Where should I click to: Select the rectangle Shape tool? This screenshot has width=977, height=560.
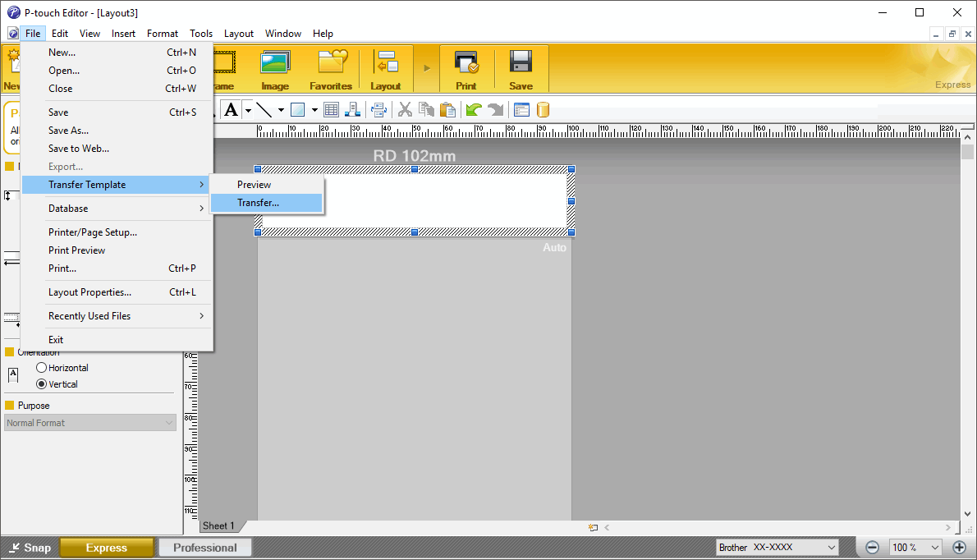point(298,110)
